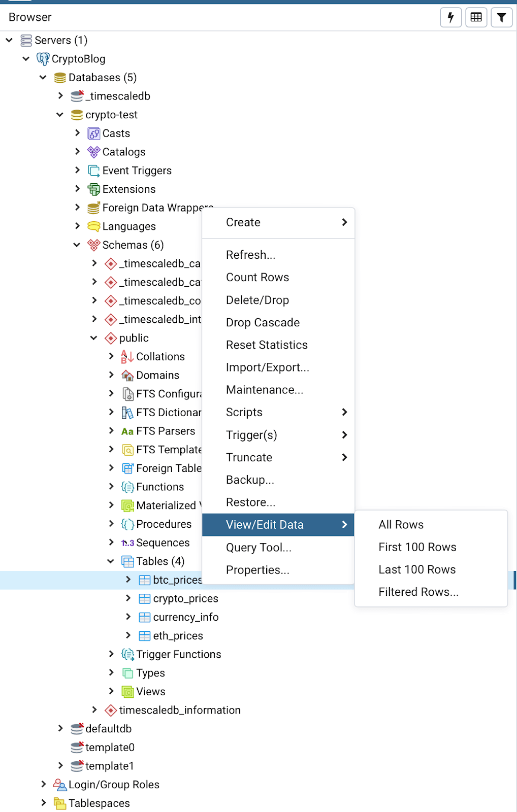Click the CryptoBlog server elephant icon
Screen dimensions: 517x812
pyautogui.click(x=43, y=59)
